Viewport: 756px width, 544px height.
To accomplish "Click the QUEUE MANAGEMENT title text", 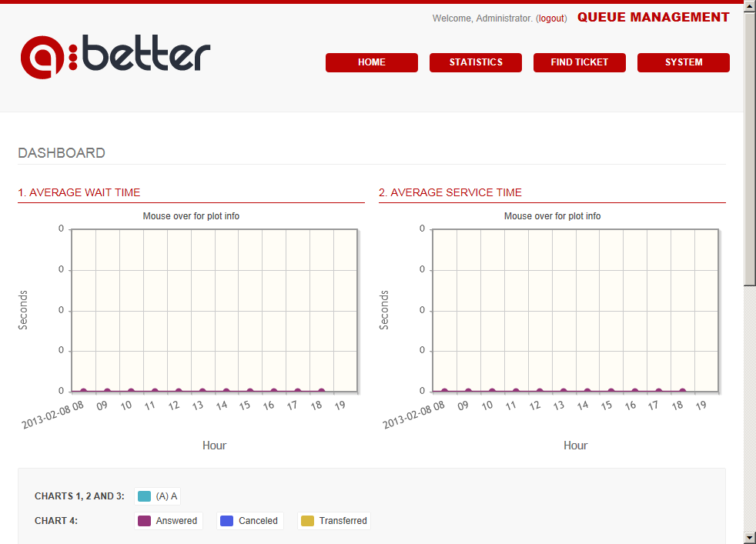I will [x=654, y=18].
